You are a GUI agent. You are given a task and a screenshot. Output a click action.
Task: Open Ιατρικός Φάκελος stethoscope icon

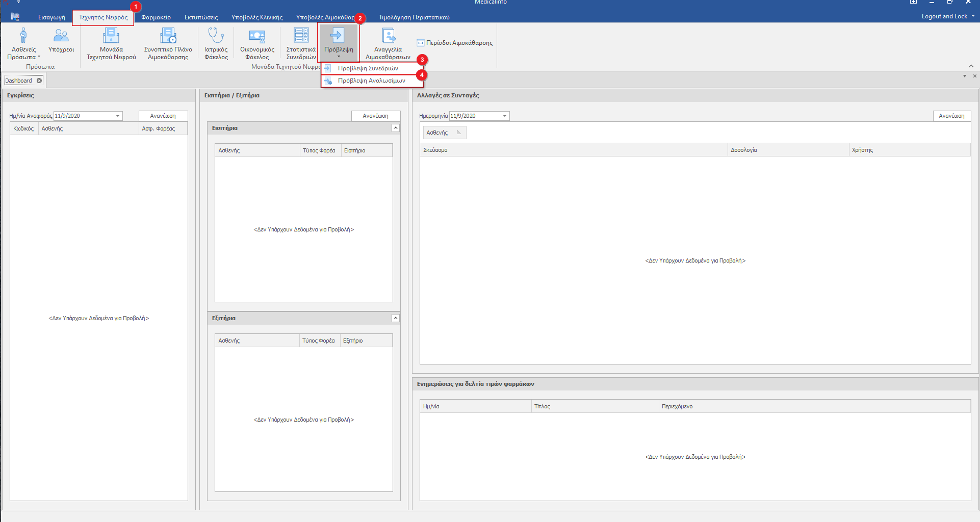pyautogui.click(x=216, y=36)
